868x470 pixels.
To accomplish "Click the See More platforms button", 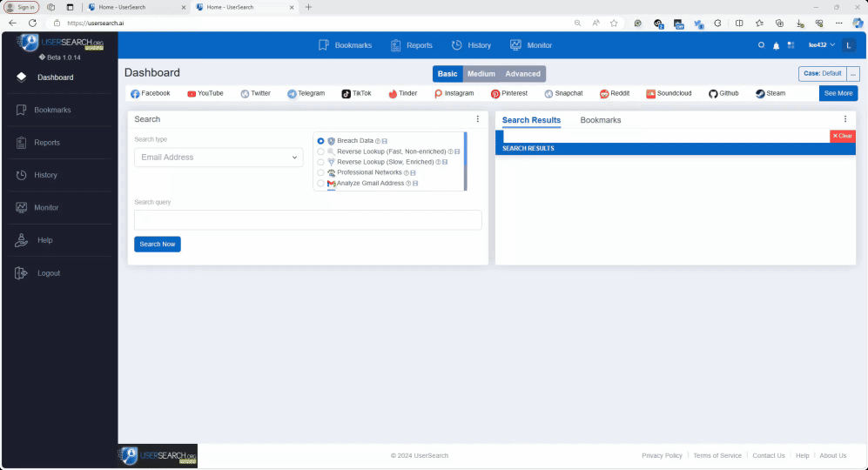I will pos(838,93).
